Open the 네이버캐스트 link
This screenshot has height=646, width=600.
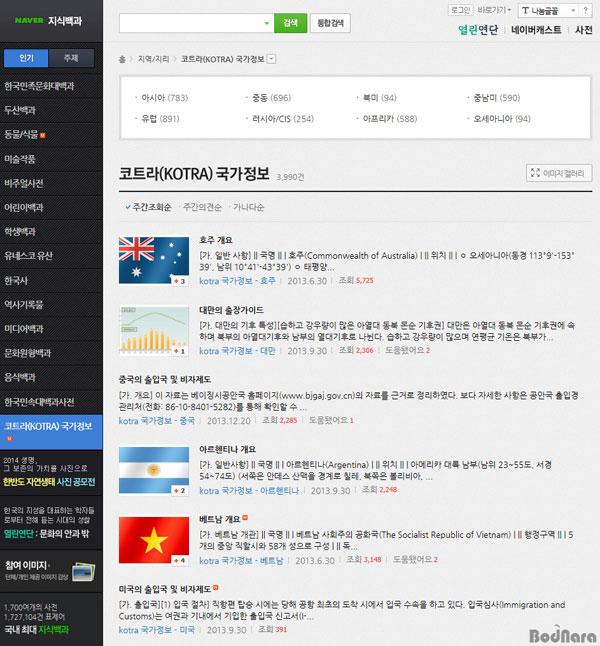[x=536, y=30]
